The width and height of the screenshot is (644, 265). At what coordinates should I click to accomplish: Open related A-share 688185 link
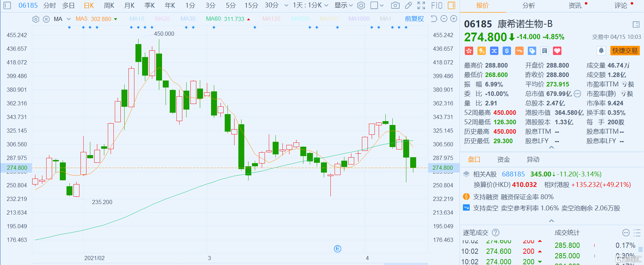click(513, 174)
